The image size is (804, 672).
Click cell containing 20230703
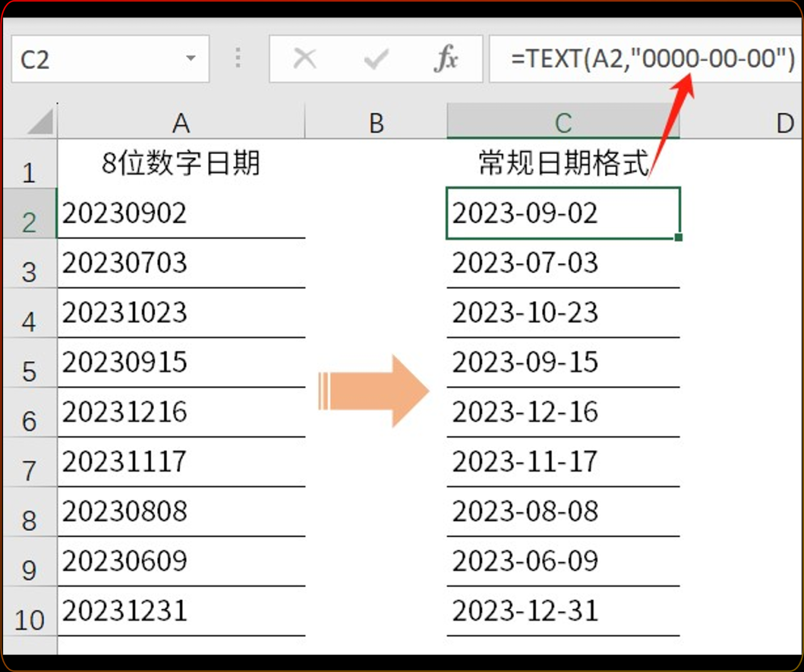tap(181, 263)
